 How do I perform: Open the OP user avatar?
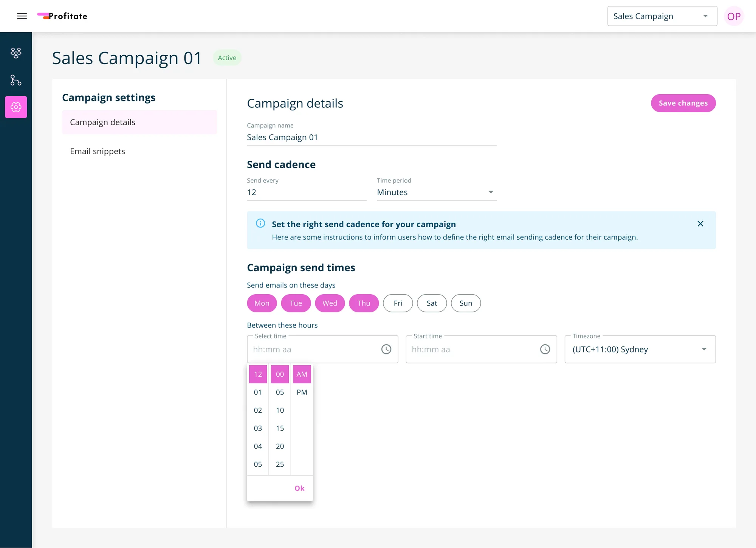(x=734, y=16)
